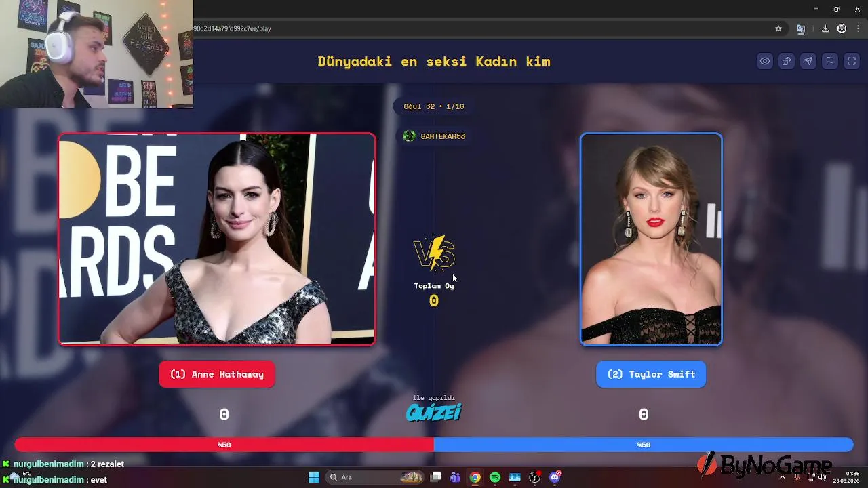Open Microsoft Teams from the taskbar
The height and width of the screenshot is (488, 868).
455,477
